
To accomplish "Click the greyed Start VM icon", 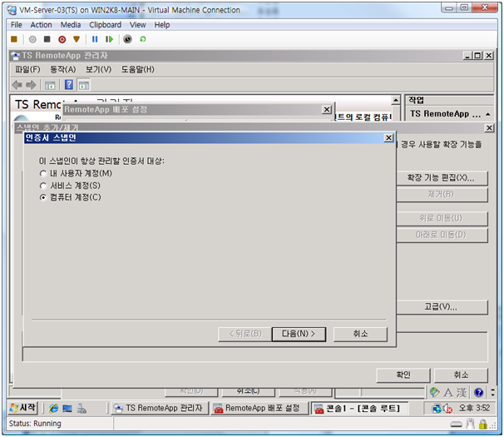I will pyautogui.click(x=32, y=39).
